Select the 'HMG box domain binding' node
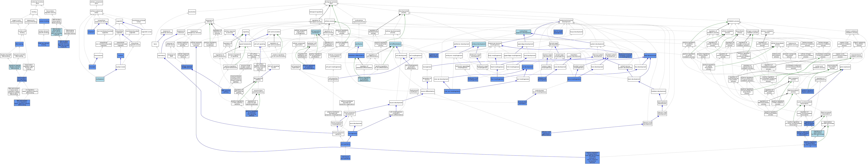 (44, 44)
